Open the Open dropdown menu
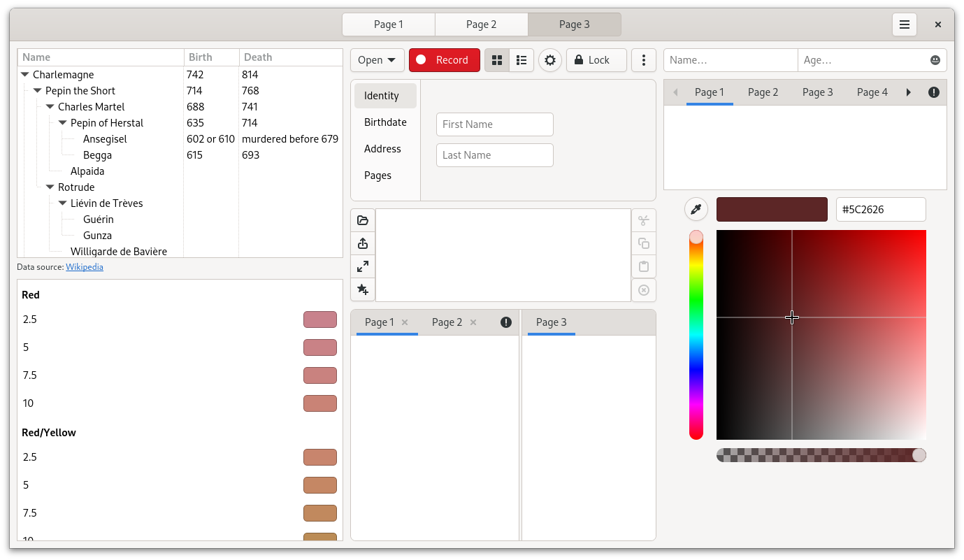The height and width of the screenshot is (560, 964). tap(377, 60)
